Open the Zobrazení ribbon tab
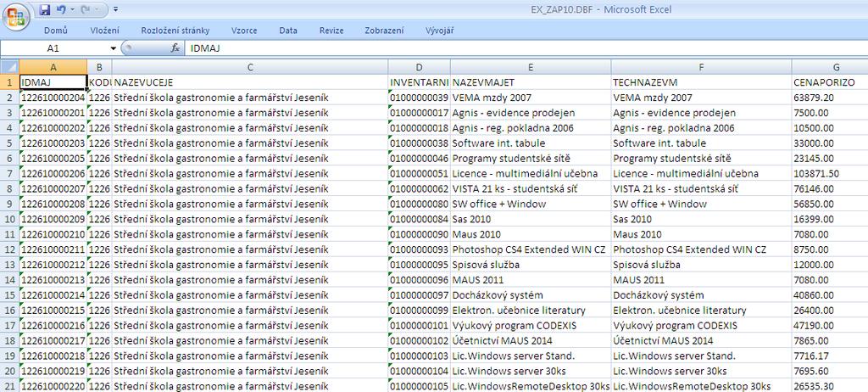 point(384,31)
